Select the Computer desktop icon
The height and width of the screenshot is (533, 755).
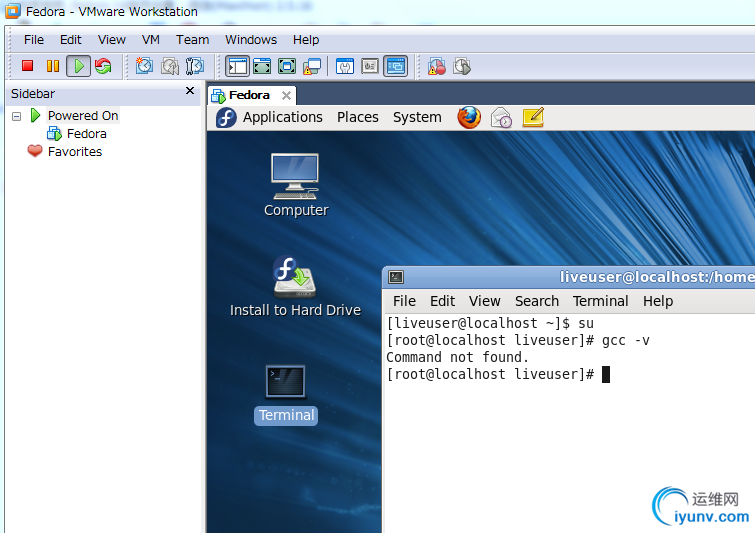click(x=295, y=185)
